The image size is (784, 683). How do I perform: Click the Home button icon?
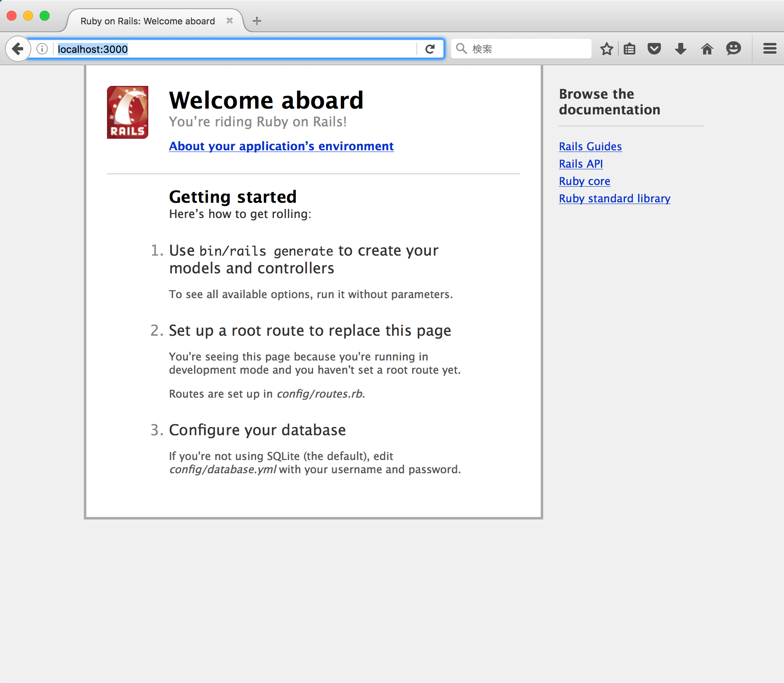(x=707, y=48)
